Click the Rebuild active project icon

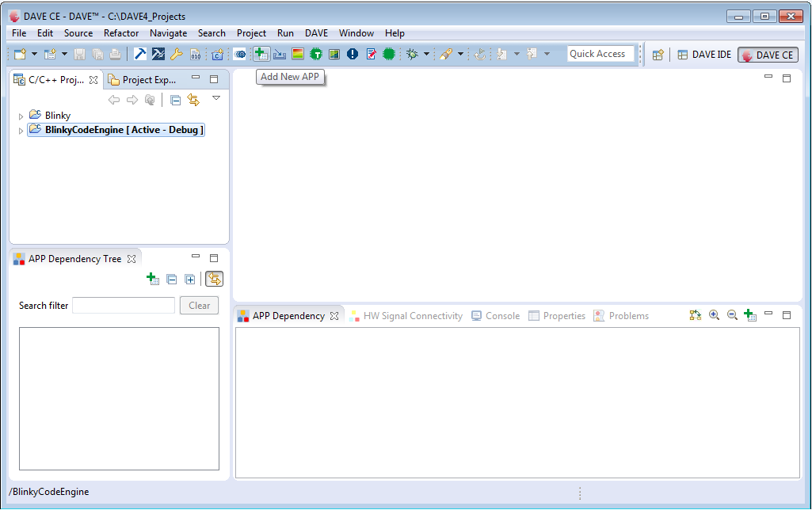tap(158, 54)
